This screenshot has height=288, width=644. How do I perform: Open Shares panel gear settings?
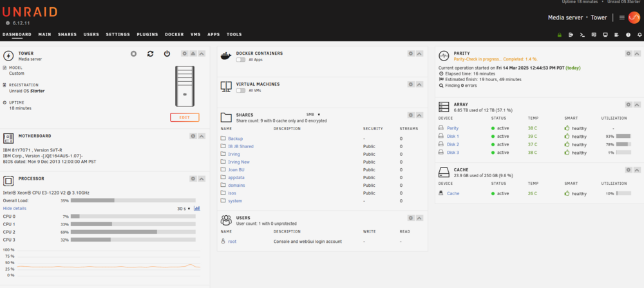(411, 115)
